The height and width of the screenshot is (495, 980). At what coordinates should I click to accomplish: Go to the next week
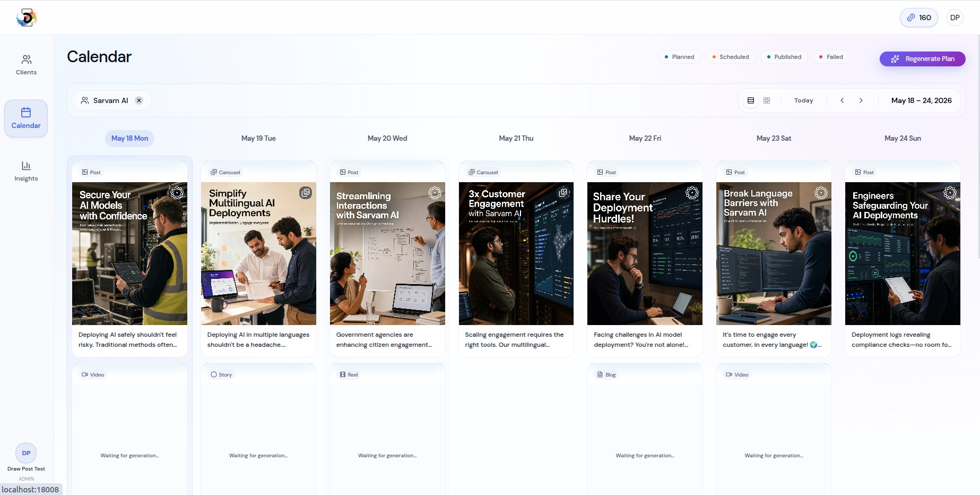861,100
